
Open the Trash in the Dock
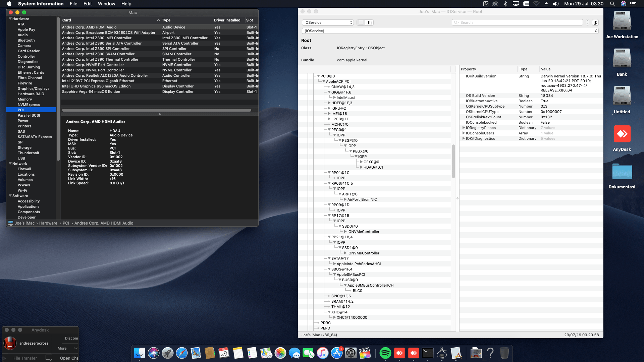tap(504, 353)
